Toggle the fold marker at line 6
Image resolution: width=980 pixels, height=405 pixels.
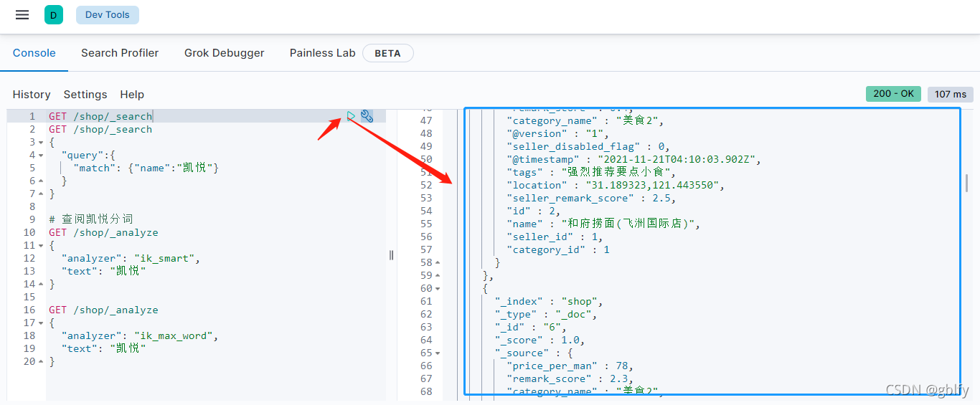(42, 181)
